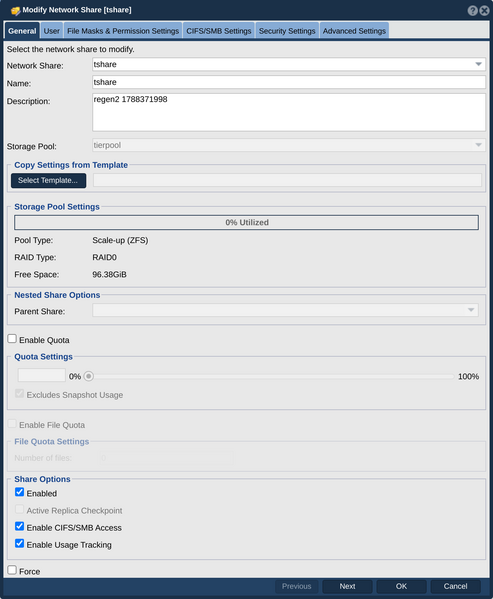493x599 pixels.
Task: Click the Copy Settings from Template heading
Action: pyautogui.click(x=71, y=165)
